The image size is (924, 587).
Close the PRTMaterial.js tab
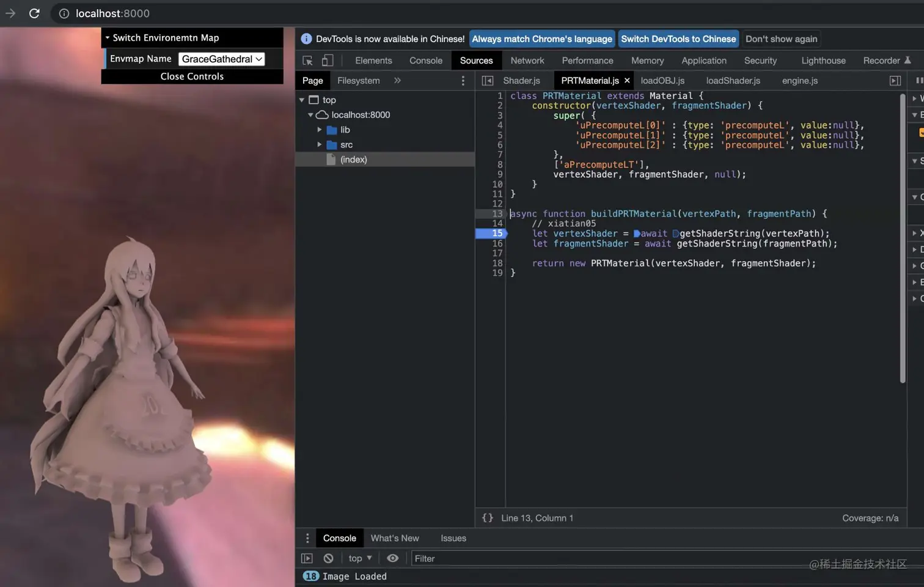pyautogui.click(x=627, y=81)
